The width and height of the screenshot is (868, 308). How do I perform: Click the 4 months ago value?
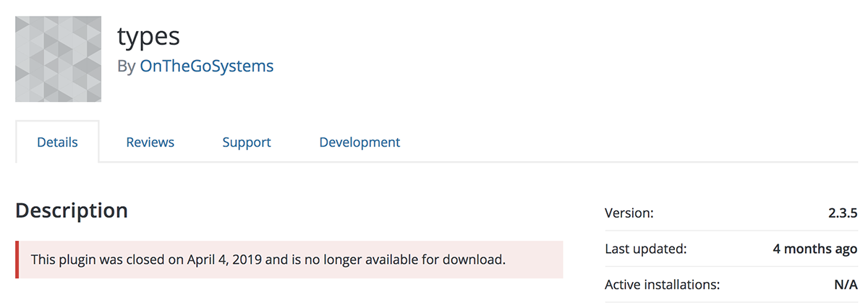click(x=815, y=249)
